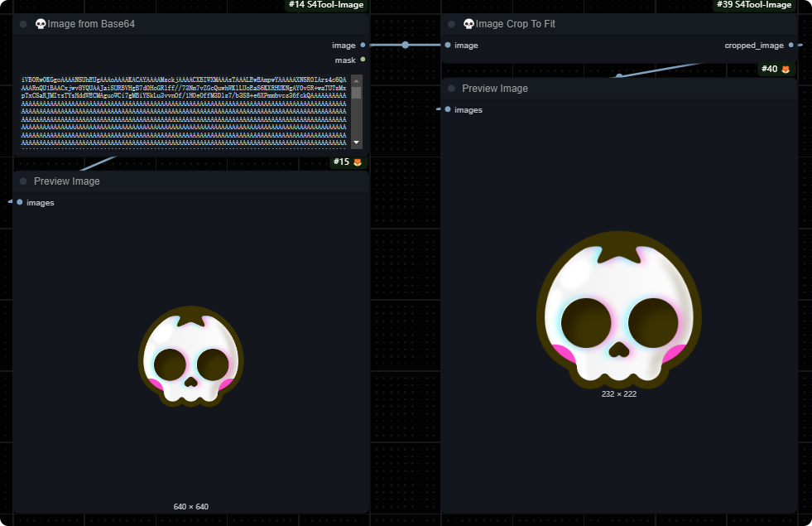
Task: Click the fox icon on badge #40
Action: [786, 69]
